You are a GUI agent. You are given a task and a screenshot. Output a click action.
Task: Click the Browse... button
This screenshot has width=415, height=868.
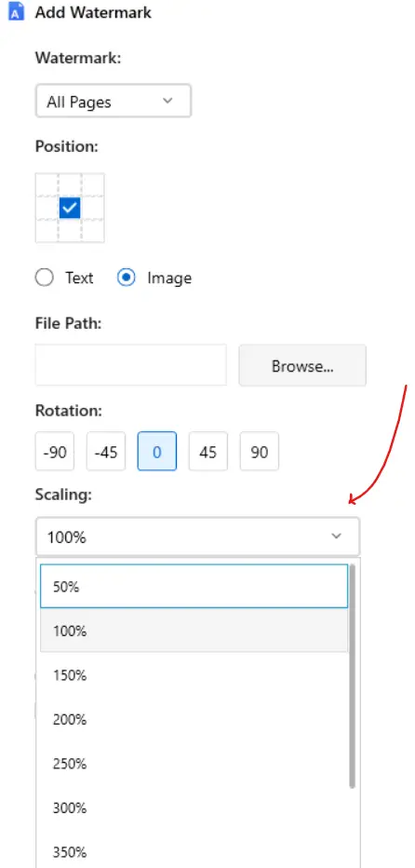pos(302,365)
